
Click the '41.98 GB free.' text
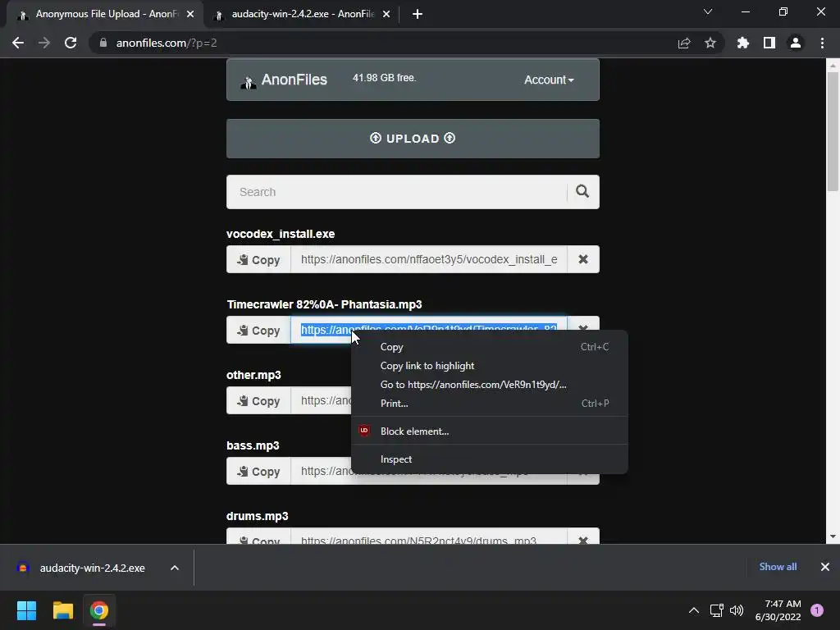(384, 78)
